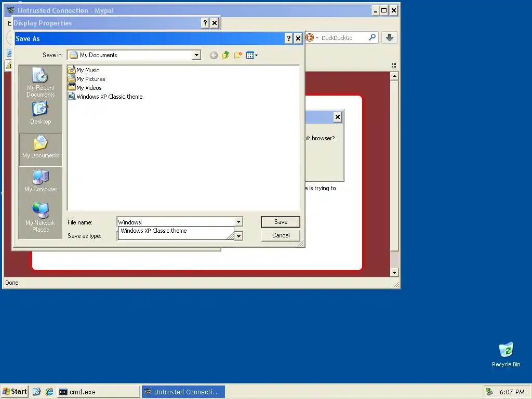The height and width of the screenshot is (399, 532).
Task: Click the clock showing 6:07 PM
Action: 512,392
